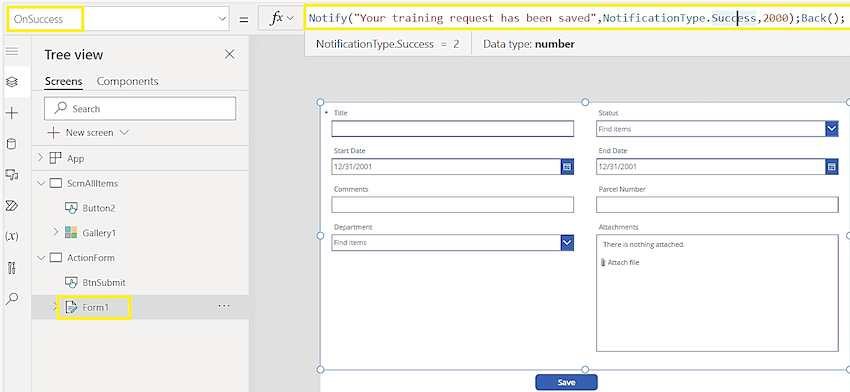Select the Button2 control icon in tree

click(x=71, y=208)
